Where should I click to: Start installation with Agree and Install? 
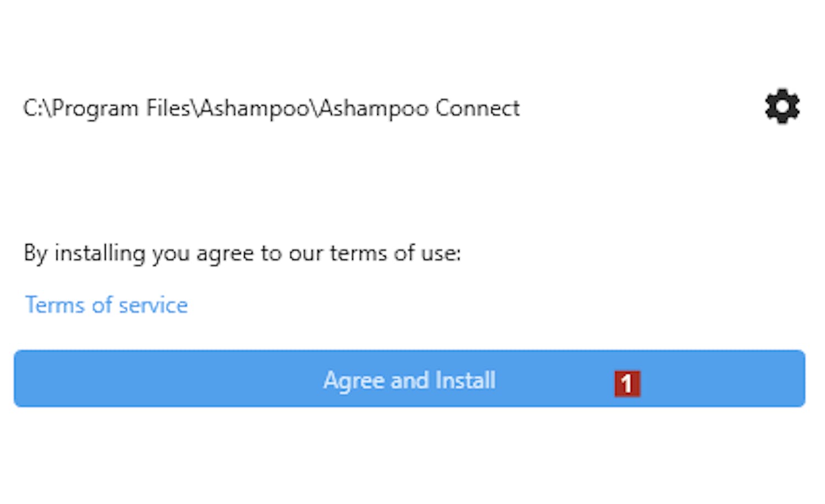point(409,379)
